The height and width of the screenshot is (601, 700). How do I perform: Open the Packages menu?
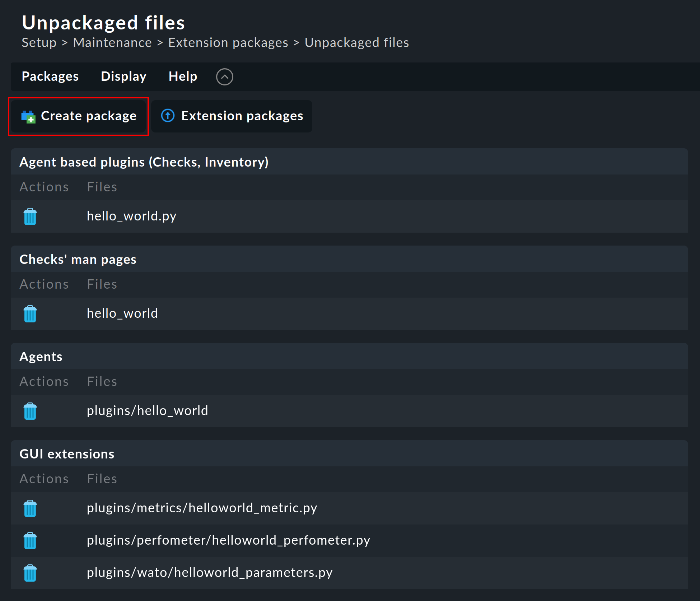pos(50,76)
